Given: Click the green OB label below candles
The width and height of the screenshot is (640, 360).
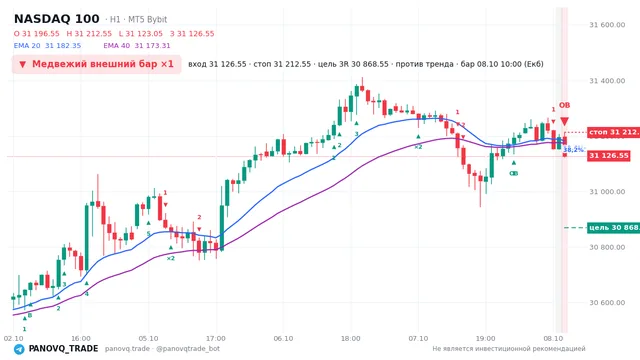Looking at the screenshot, I should coord(513,173).
